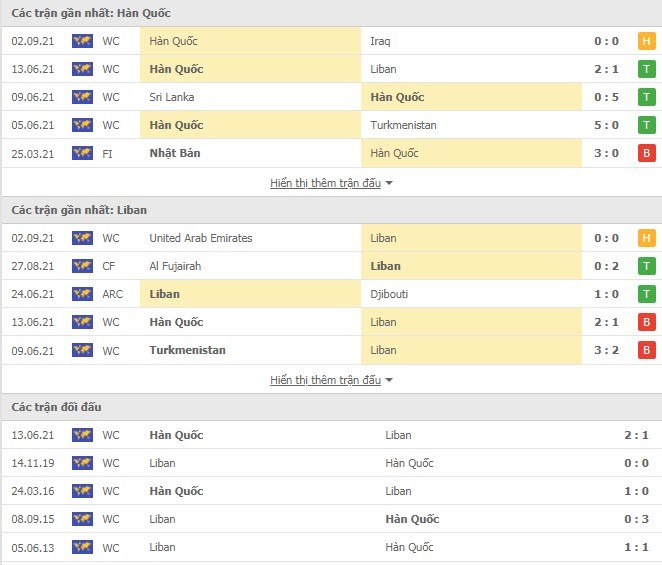This screenshot has height=565, width=662.
Task: Click the world flag icon beside 09.06.21 Sri Lanka match
Action: tap(82, 97)
